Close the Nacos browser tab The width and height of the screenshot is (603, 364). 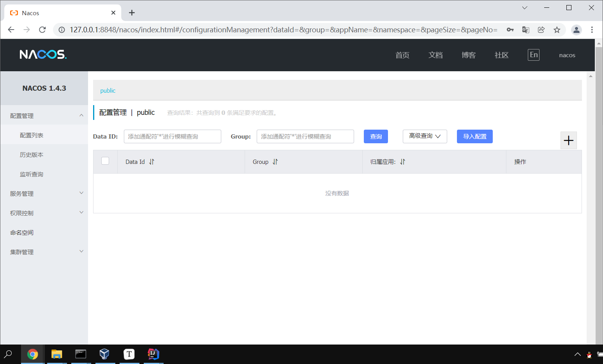pos(113,13)
